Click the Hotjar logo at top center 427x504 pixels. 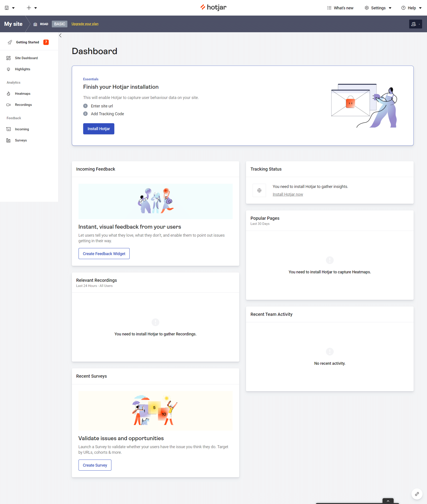(213, 8)
